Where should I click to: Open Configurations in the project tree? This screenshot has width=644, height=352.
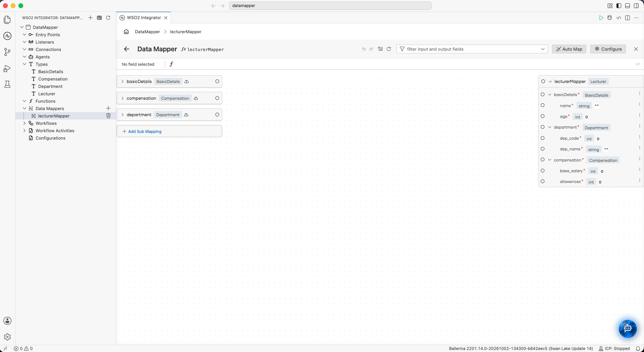tap(50, 138)
